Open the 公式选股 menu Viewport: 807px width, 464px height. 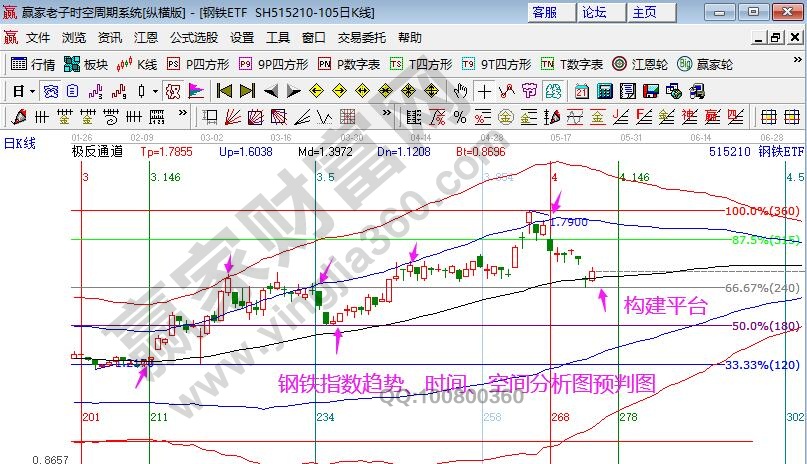coord(193,38)
